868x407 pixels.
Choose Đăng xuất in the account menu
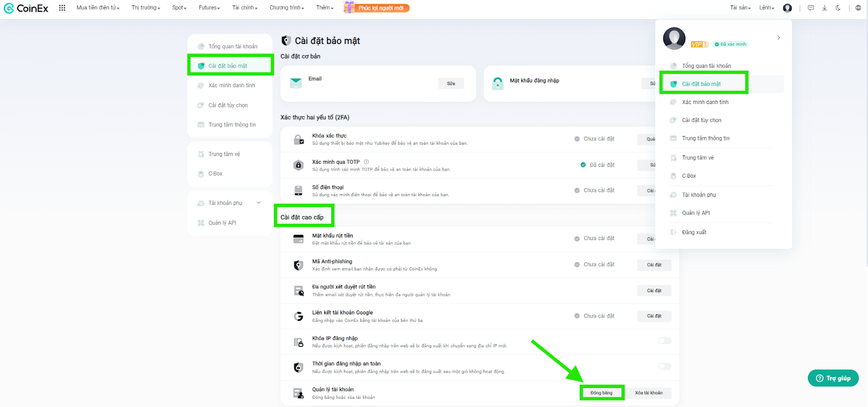(x=694, y=232)
